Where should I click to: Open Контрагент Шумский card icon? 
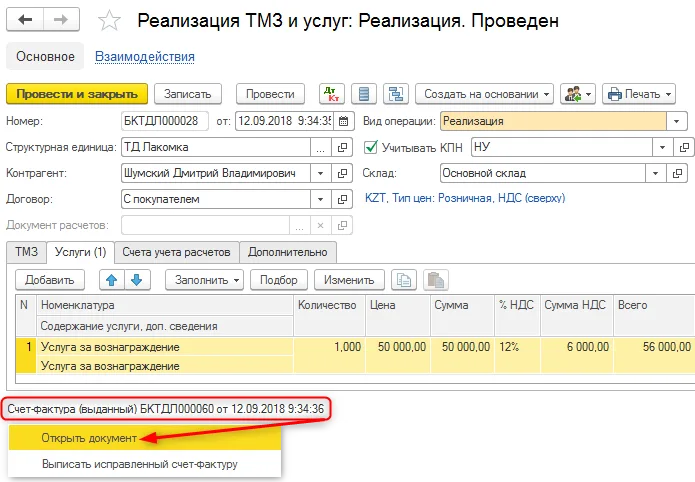coord(342,173)
